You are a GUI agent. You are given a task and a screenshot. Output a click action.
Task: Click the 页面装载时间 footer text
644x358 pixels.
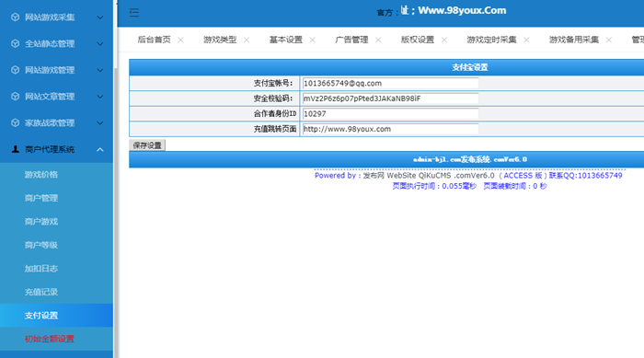click(515, 186)
